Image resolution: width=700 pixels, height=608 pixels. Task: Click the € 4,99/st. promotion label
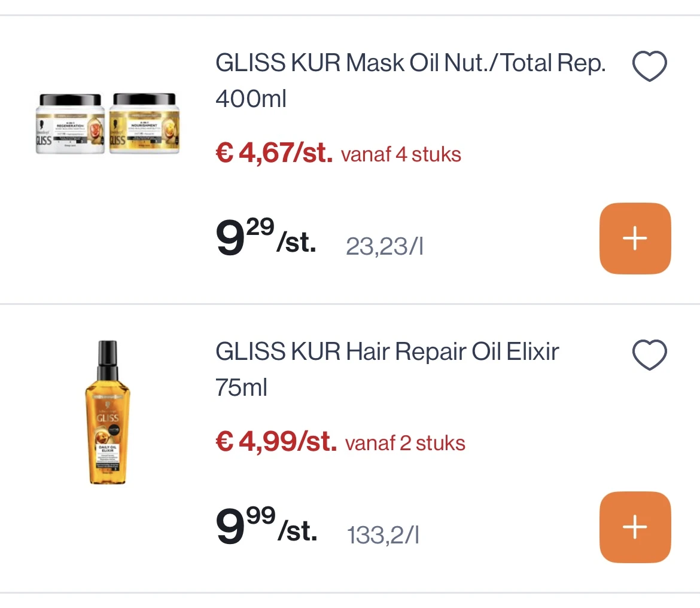point(275,442)
